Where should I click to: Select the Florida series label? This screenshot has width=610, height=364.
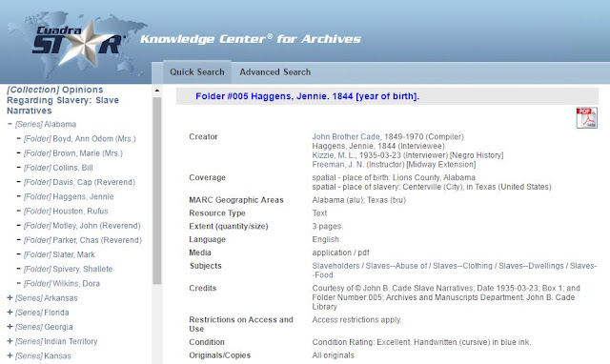click(42, 313)
